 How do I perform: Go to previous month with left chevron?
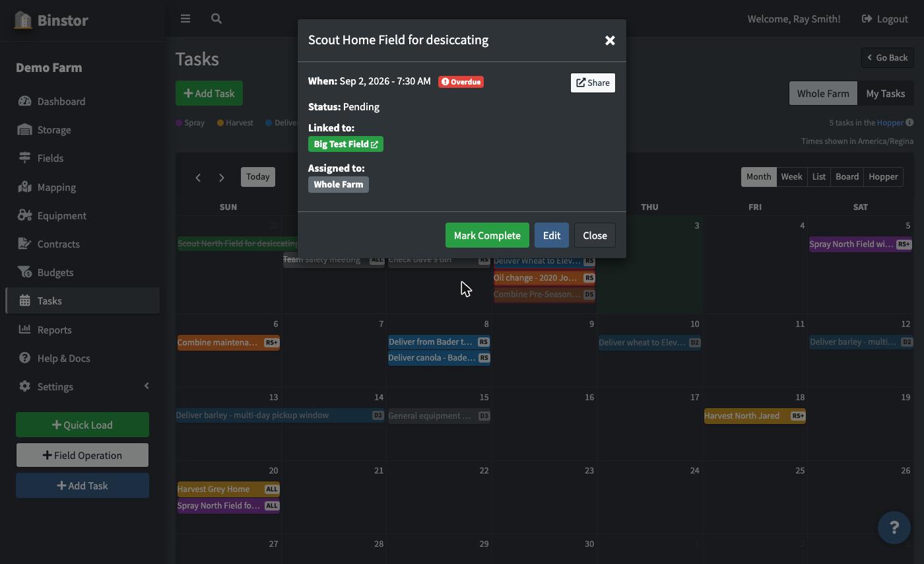[x=198, y=177]
